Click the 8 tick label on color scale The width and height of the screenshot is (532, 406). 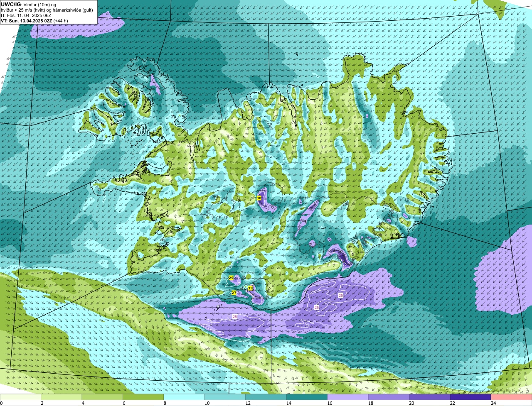[165, 403]
